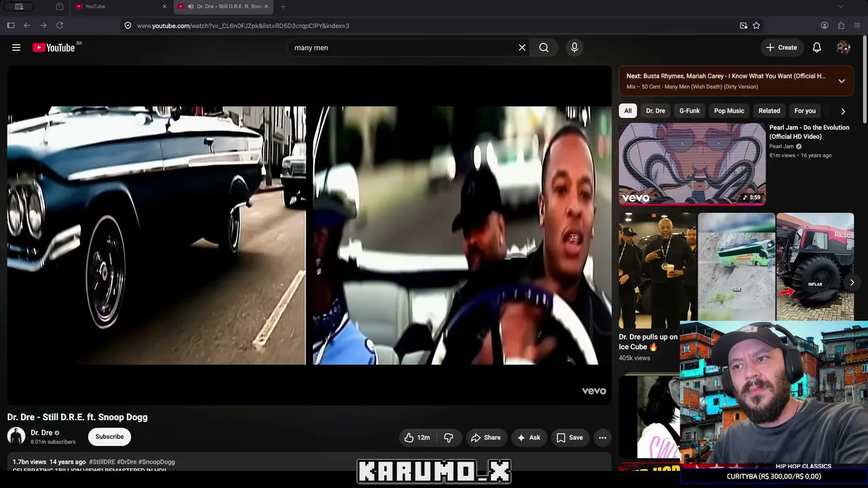The height and width of the screenshot is (488, 868).
Task: Show more filter chips with the arrow
Action: click(x=843, y=111)
